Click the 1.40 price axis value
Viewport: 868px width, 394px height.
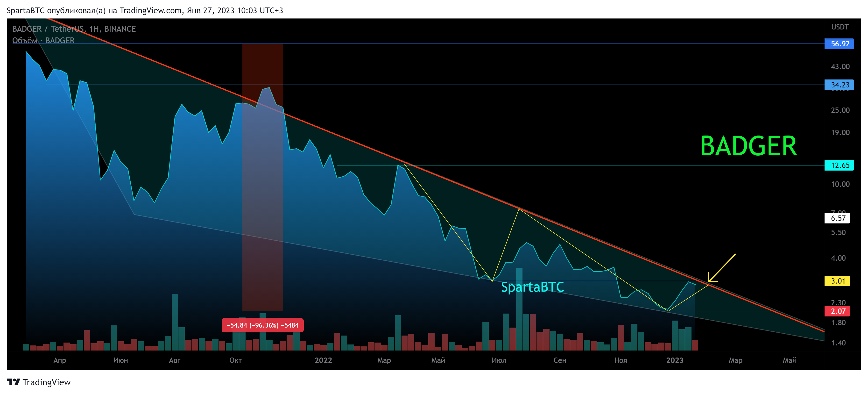(838, 343)
